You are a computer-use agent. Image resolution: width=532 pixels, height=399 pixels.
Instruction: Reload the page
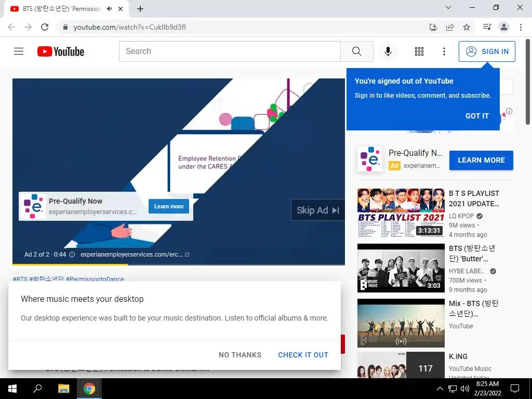click(45, 27)
